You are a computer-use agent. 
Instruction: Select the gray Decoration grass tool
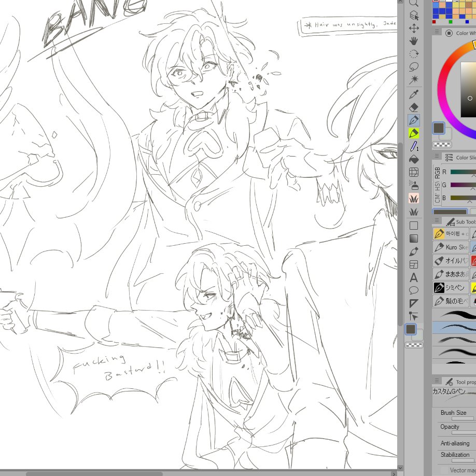414,211
